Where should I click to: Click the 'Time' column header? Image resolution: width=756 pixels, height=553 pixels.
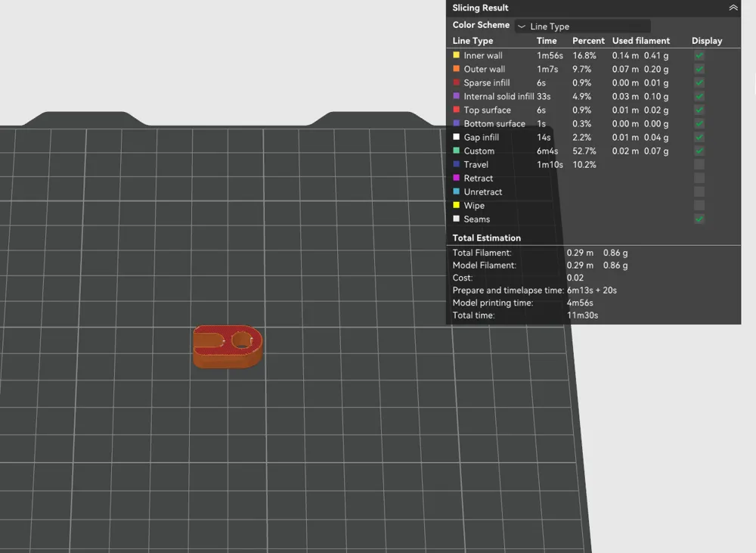pos(547,41)
